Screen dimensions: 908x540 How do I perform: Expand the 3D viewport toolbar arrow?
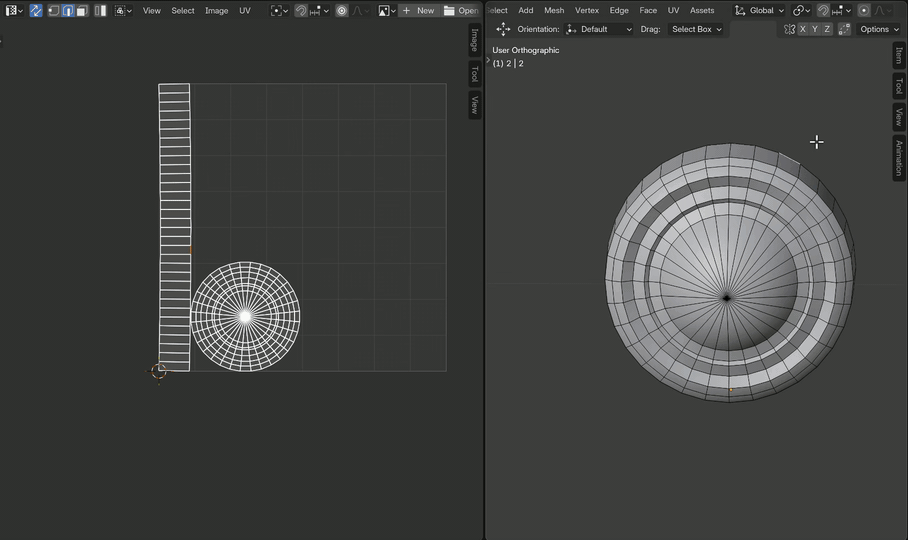[488, 60]
